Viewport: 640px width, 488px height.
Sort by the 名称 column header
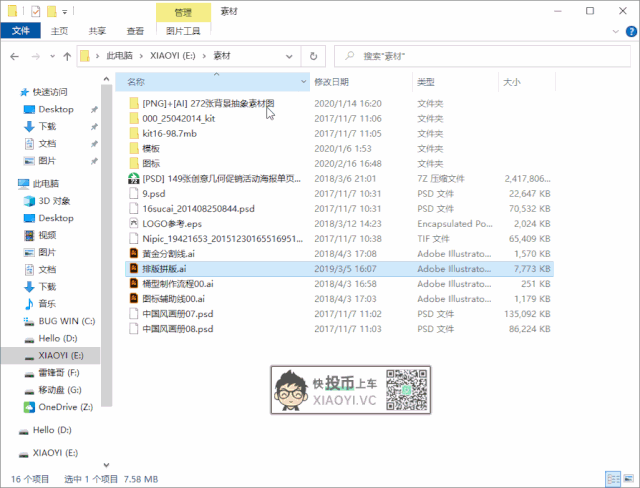pyautogui.click(x=212, y=82)
